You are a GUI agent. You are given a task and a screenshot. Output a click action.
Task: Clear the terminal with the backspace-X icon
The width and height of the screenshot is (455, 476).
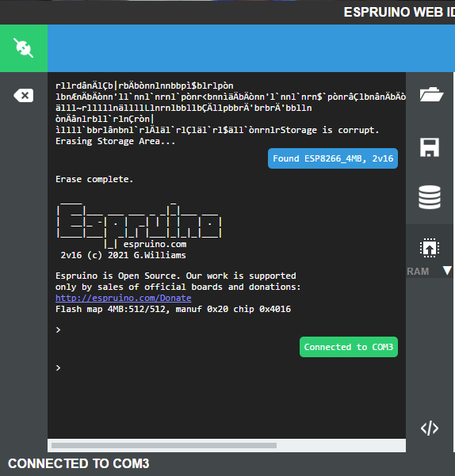[24, 96]
